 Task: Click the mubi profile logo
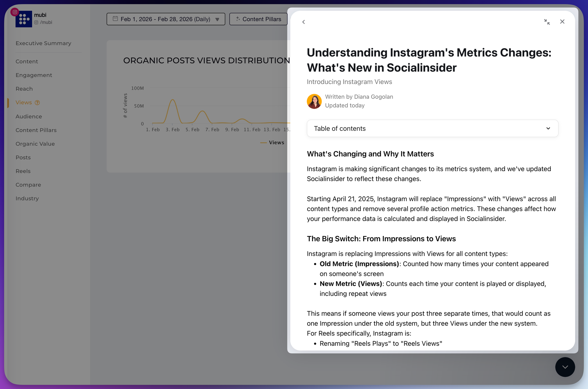pyautogui.click(x=24, y=19)
